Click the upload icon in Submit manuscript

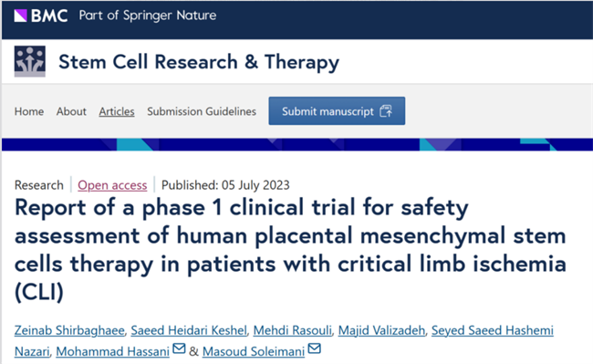386,111
